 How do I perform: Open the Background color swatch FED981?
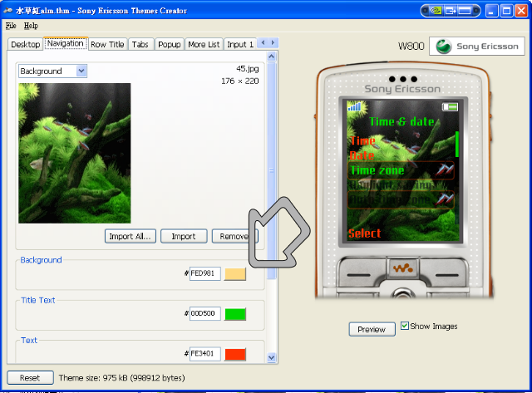(x=235, y=274)
